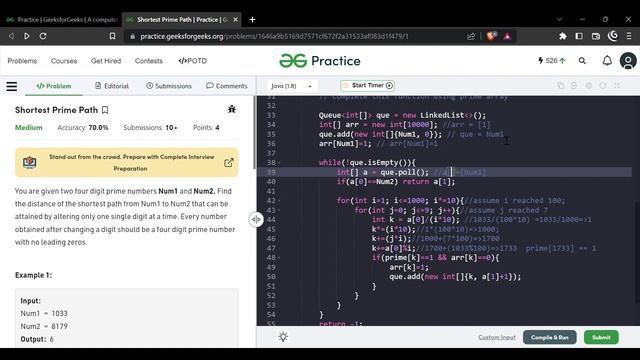
Task: Open the Courses menu
Action: [64, 61]
